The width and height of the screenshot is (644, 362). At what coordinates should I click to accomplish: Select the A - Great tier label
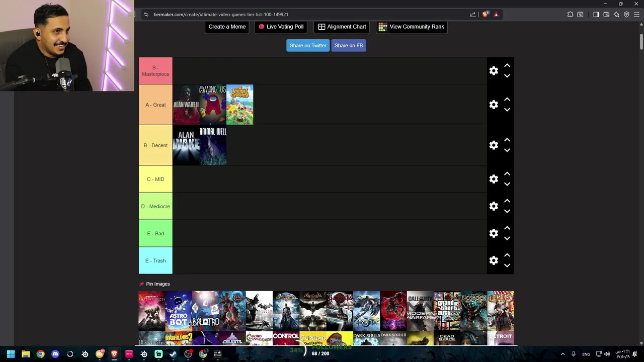(x=155, y=105)
